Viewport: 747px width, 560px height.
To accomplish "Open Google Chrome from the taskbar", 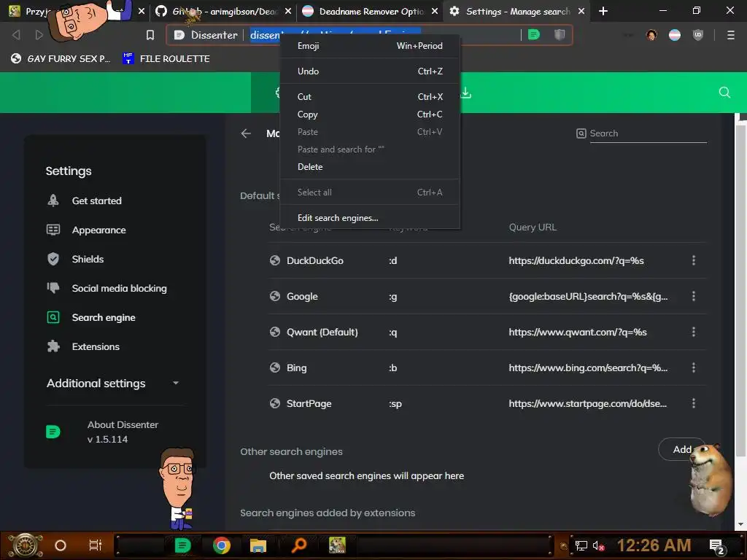I will pos(222,545).
